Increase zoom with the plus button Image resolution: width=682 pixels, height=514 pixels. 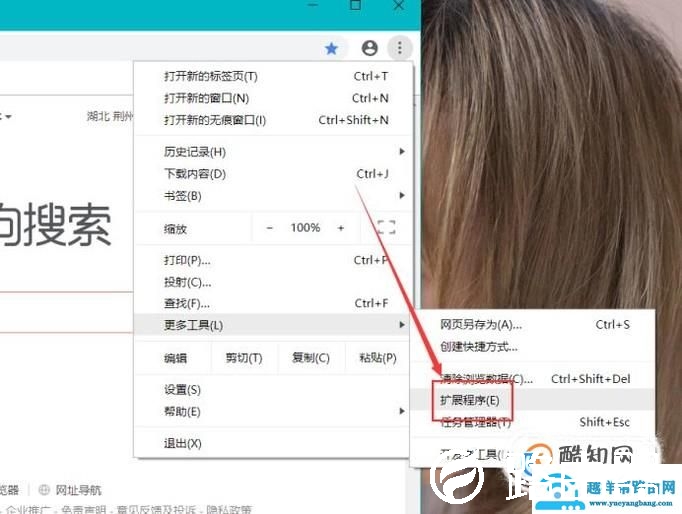(341, 228)
